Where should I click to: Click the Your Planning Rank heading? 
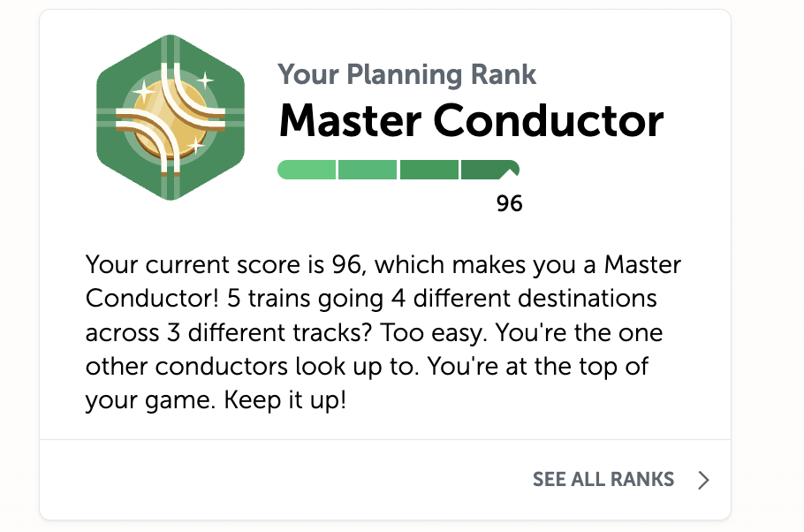(x=407, y=74)
